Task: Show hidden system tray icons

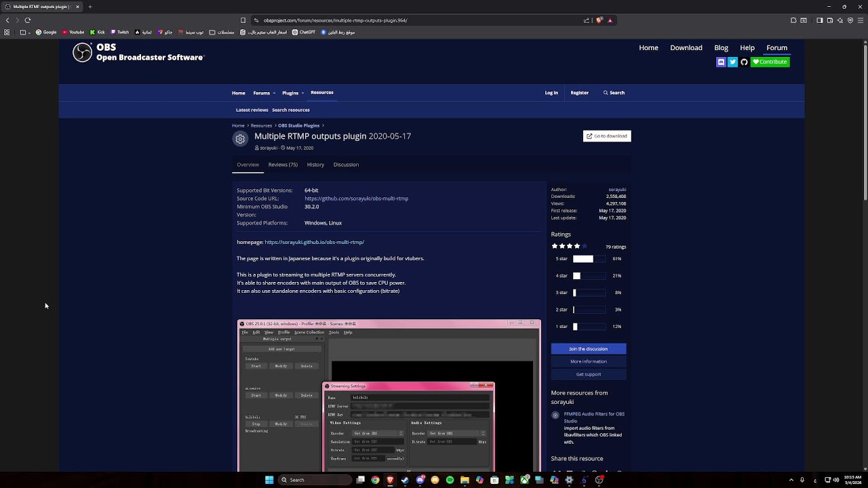Action: [x=791, y=480]
